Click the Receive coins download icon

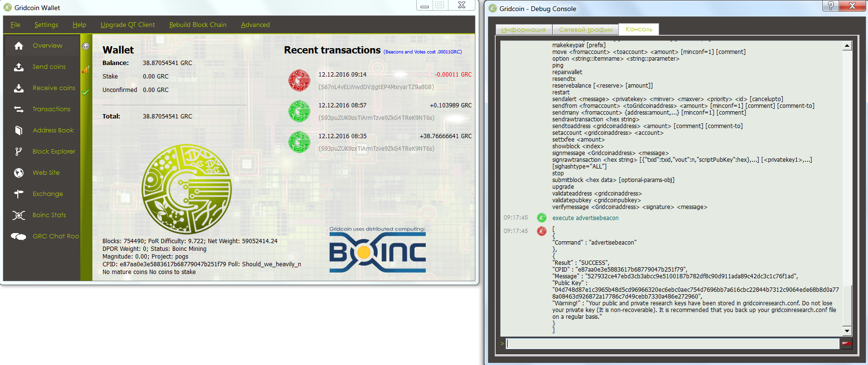(x=19, y=88)
